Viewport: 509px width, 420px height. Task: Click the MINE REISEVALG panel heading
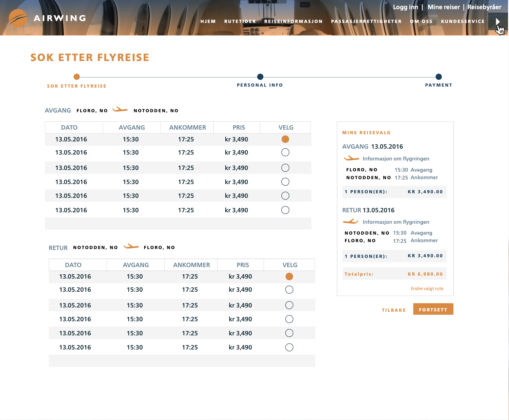point(366,133)
